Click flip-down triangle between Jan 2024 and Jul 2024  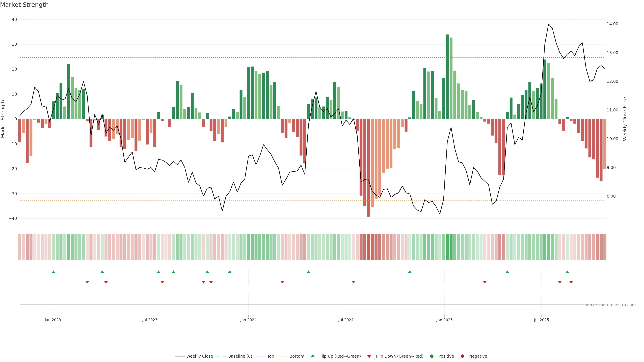(282, 282)
